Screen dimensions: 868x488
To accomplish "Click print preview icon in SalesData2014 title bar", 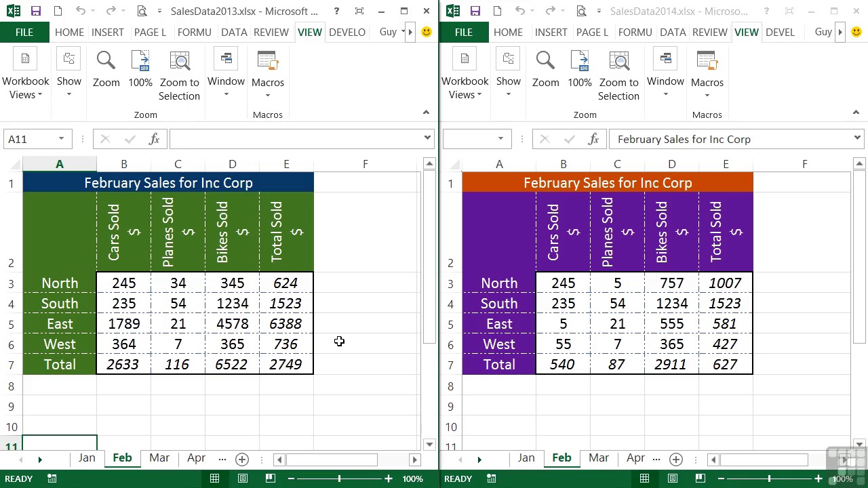I will 581,11.
